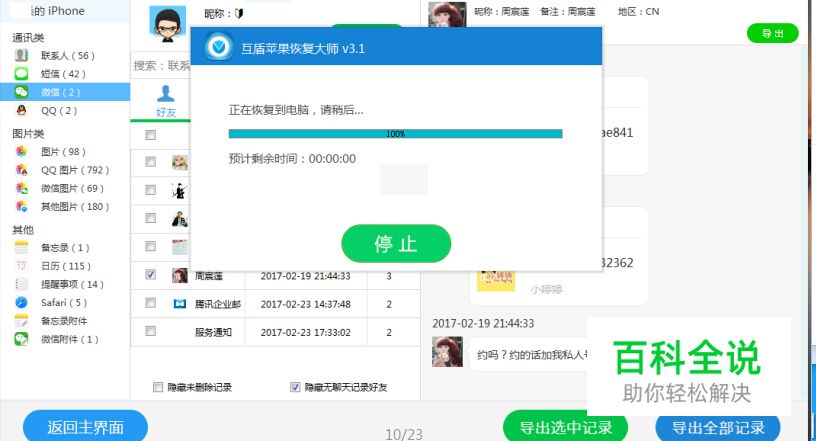Enable 隐藏未删除记录 checkbox
Image resolution: width=816 pixels, height=441 pixels.
click(158, 387)
